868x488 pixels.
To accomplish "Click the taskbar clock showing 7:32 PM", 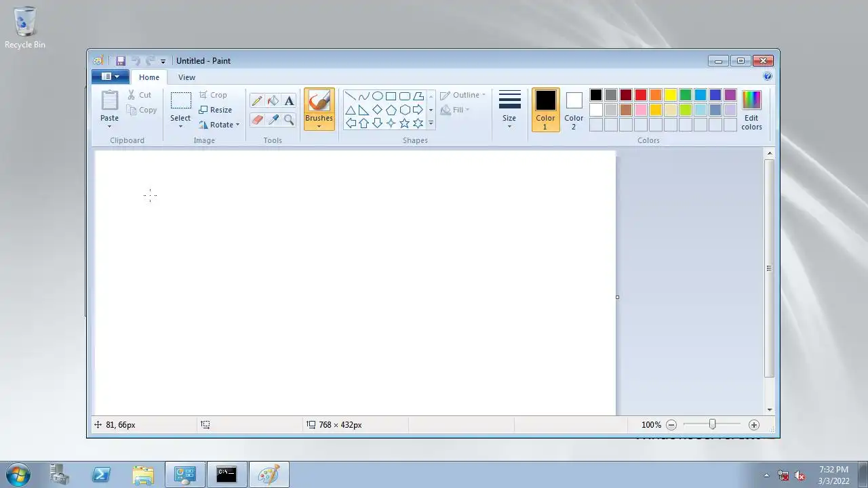I will (x=833, y=474).
